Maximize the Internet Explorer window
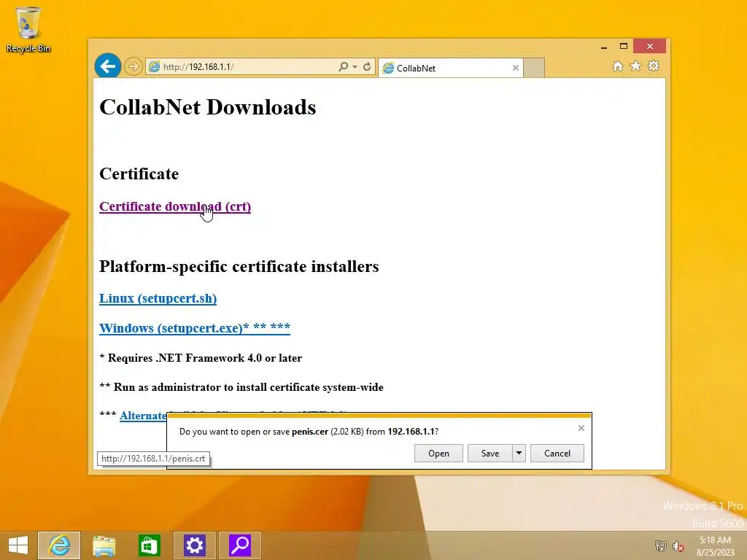The width and height of the screenshot is (747, 560). (x=623, y=46)
